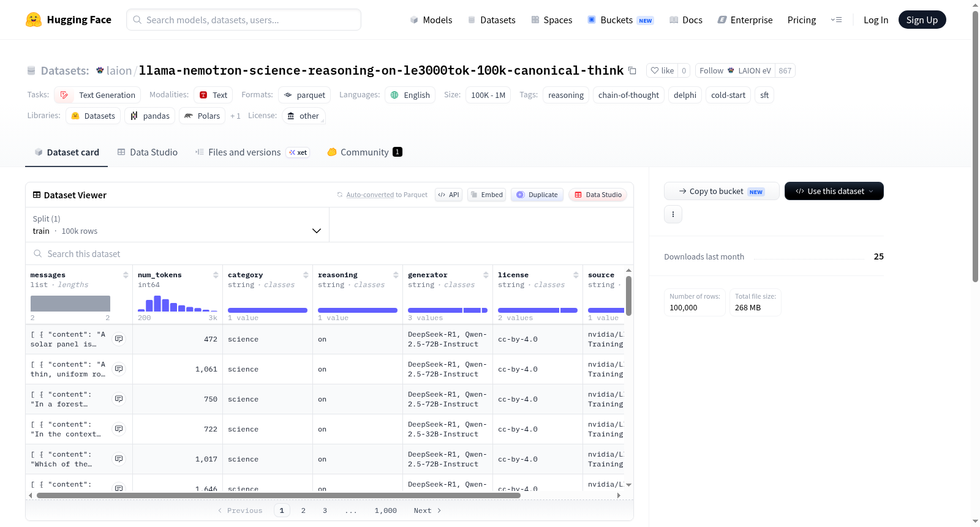This screenshot has width=980, height=527.
Task: Open the API button in Dataset Viewer
Action: coord(448,195)
